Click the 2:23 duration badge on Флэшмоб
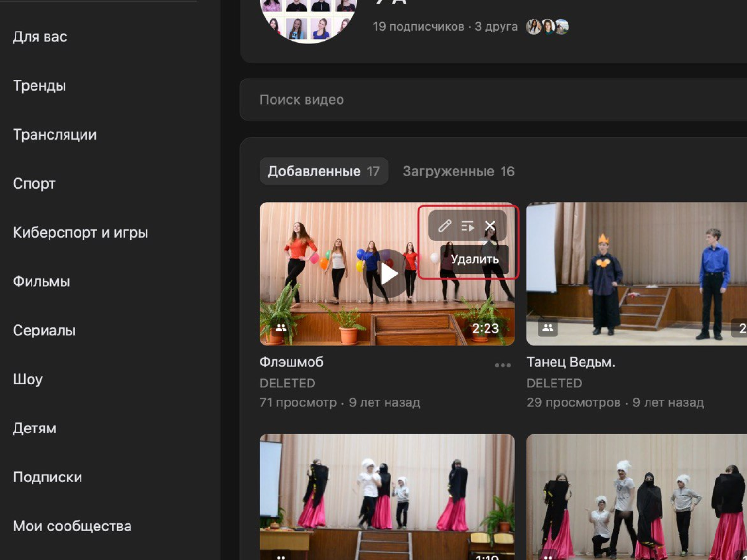The height and width of the screenshot is (560, 747). click(486, 329)
